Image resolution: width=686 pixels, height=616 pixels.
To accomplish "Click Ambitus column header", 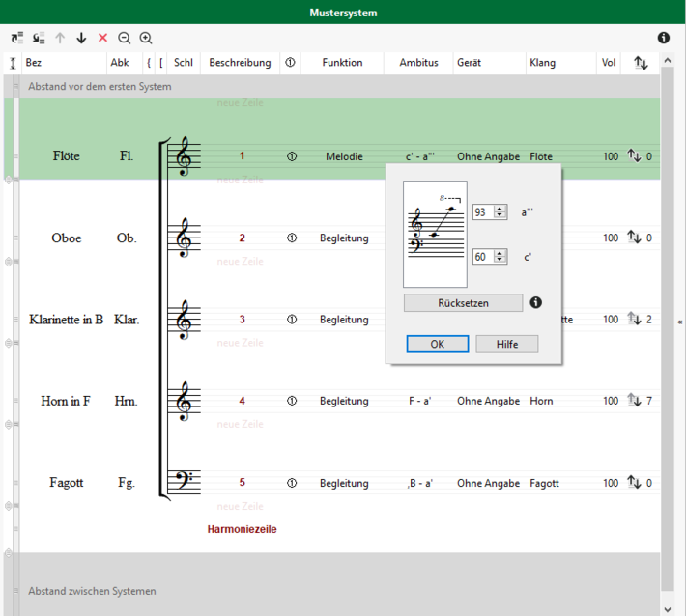I will 418,63.
